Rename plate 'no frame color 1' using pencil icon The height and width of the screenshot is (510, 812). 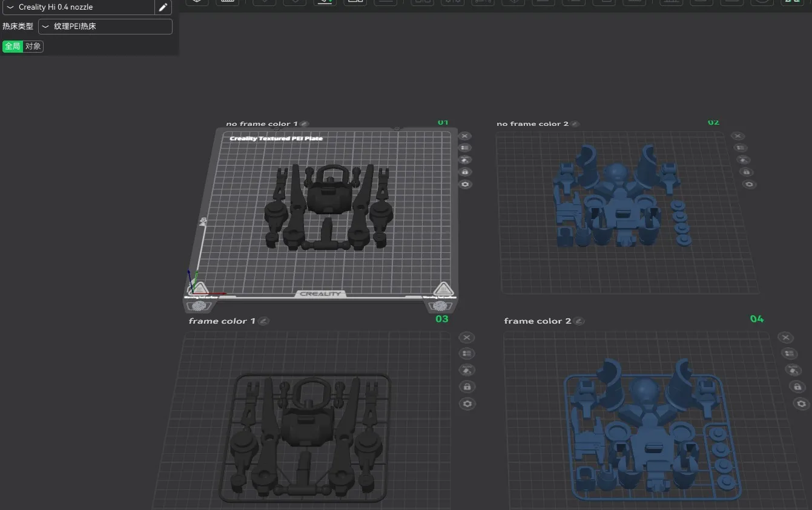pyautogui.click(x=304, y=123)
